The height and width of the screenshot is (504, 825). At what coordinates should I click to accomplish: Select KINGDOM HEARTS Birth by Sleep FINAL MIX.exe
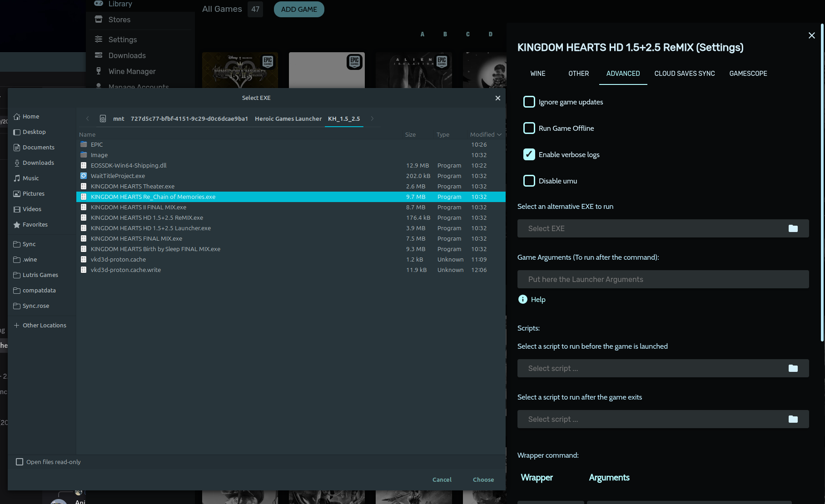291,249
